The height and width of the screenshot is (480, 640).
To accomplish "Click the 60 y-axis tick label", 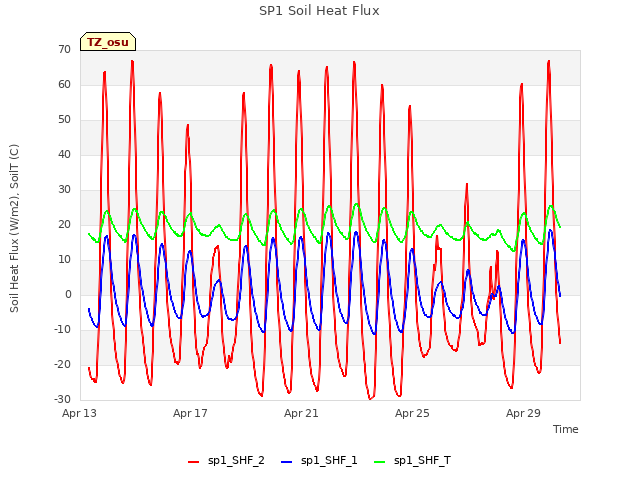I will [64, 85].
